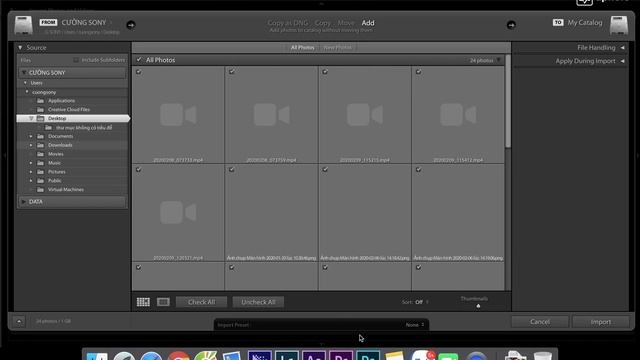This screenshot has width=640, height=360.
Task: Click the Virtual Machines folder icon
Action: (40, 189)
